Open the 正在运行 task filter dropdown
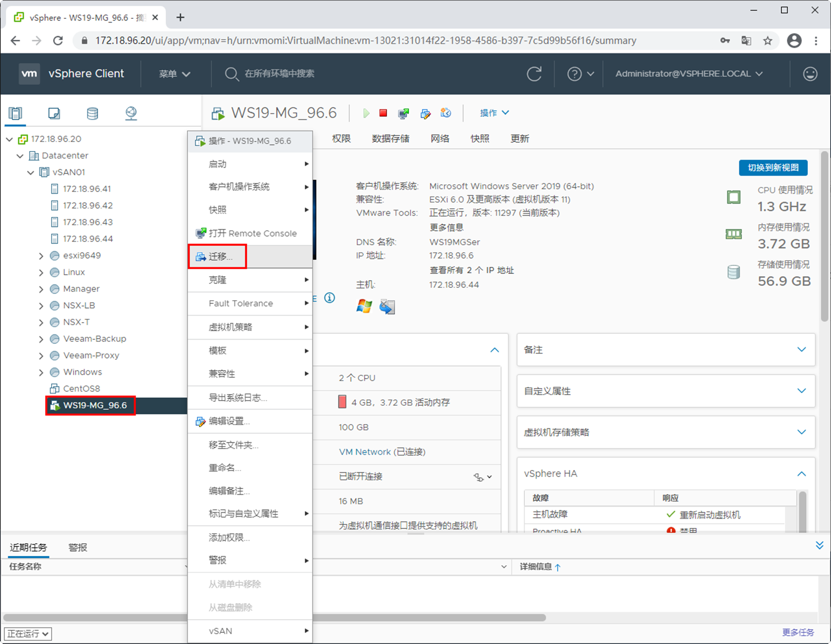This screenshot has width=831, height=644. tap(28, 634)
